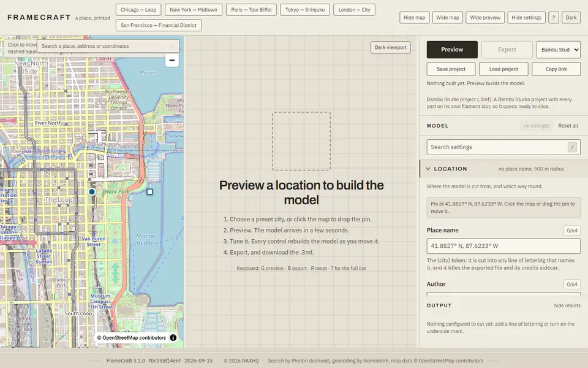Toggle Dark theme
The height and width of the screenshot is (368, 588).
[571, 18]
